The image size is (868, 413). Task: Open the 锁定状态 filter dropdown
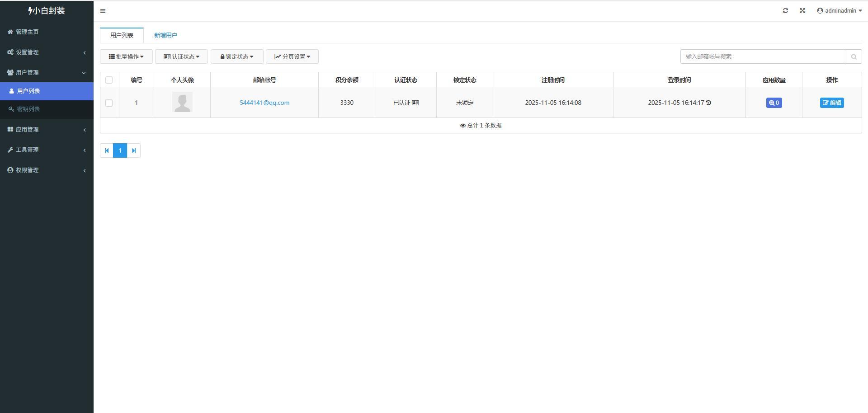237,56
